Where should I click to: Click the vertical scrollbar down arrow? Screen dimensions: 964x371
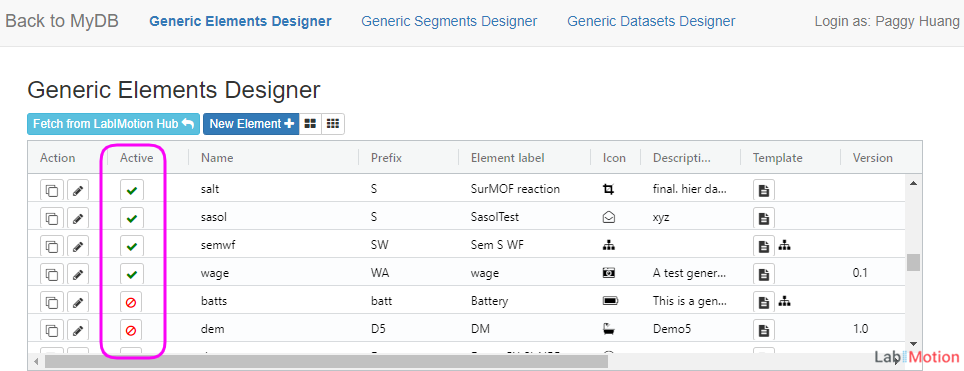tap(914, 343)
